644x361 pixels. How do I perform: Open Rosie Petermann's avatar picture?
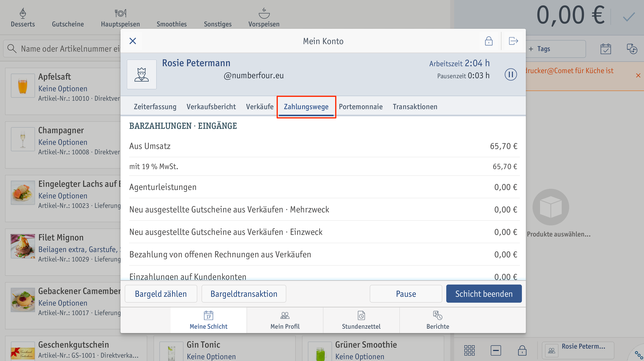[x=141, y=74]
